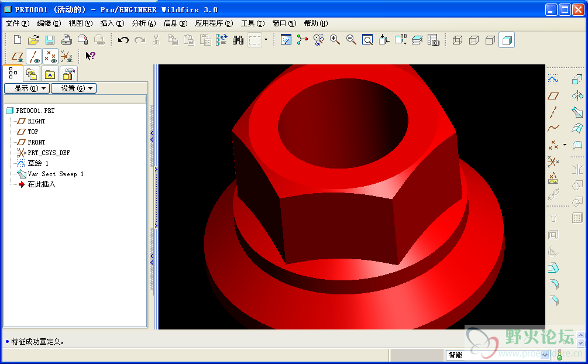Switch to the Connections navigator tab

tap(68, 74)
